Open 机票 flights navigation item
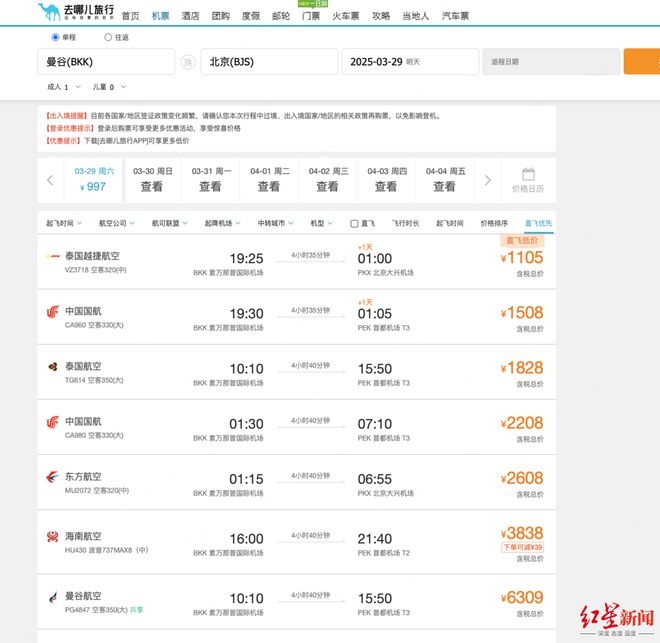The height and width of the screenshot is (643, 660). (160, 16)
